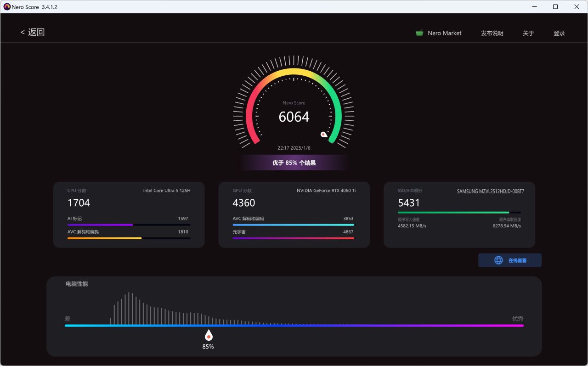The image size is (588, 366).
Task: Click sequential read speed 6278.94 MB/s
Action: (507, 226)
